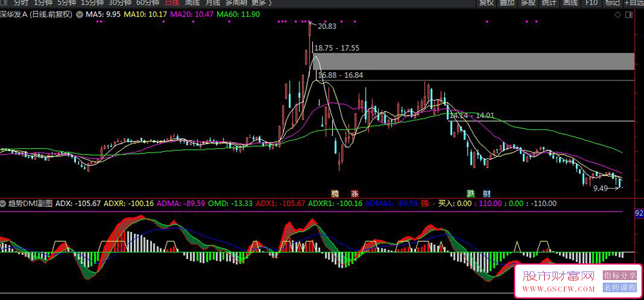Click the MA20: 10.47 legend
Viewport: 644px width, 300px height.
point(191,14)
